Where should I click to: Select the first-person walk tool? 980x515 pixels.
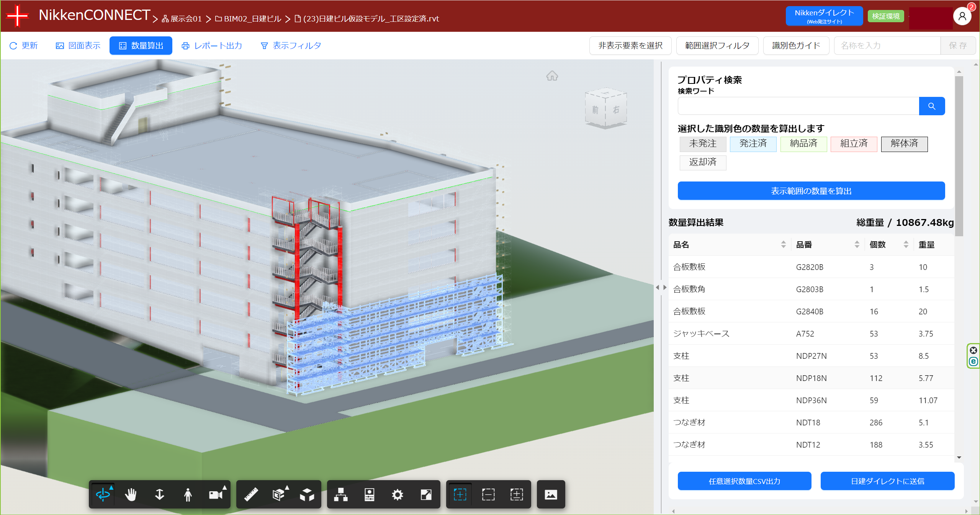pos(188,494)
